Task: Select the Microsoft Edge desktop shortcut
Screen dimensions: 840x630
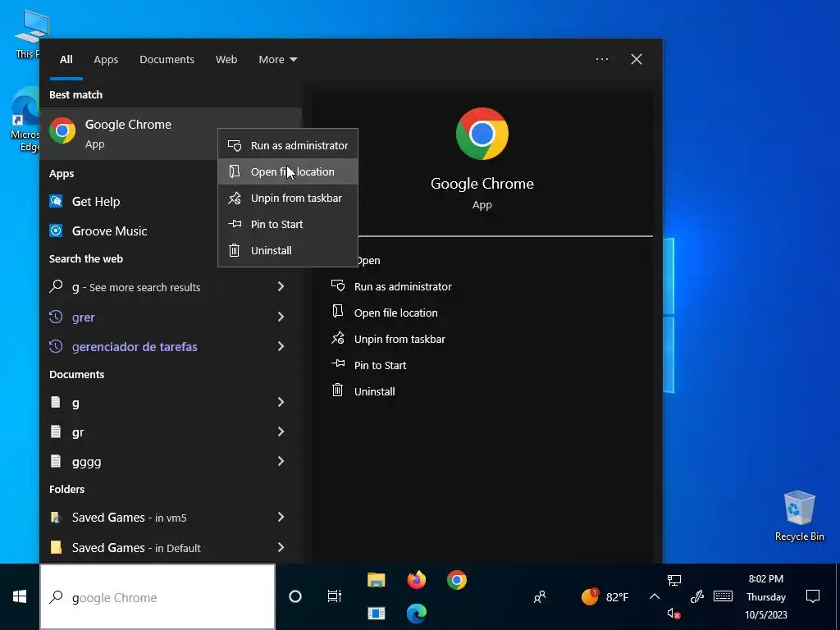Action: [25, 120]
